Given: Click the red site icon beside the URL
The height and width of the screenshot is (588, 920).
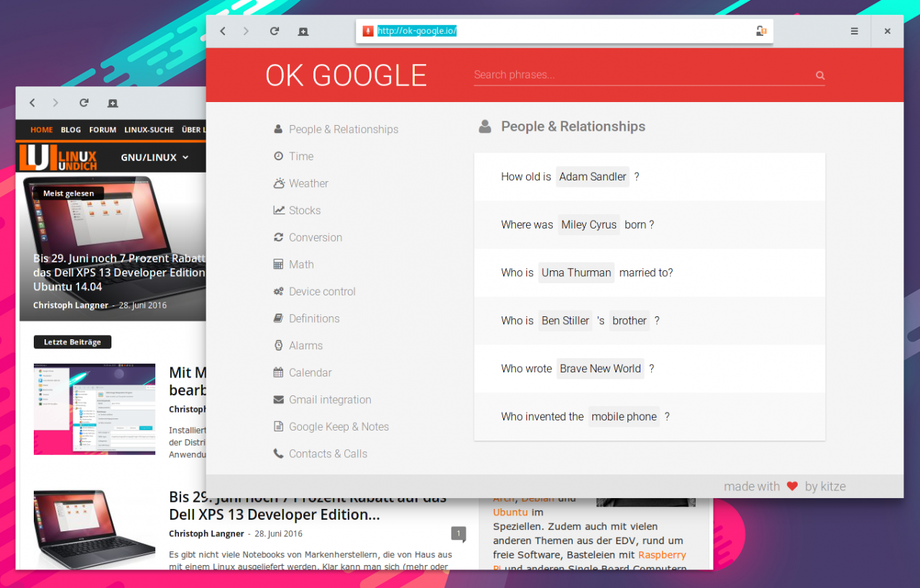Looking at the screenshot, I should 368,31.
